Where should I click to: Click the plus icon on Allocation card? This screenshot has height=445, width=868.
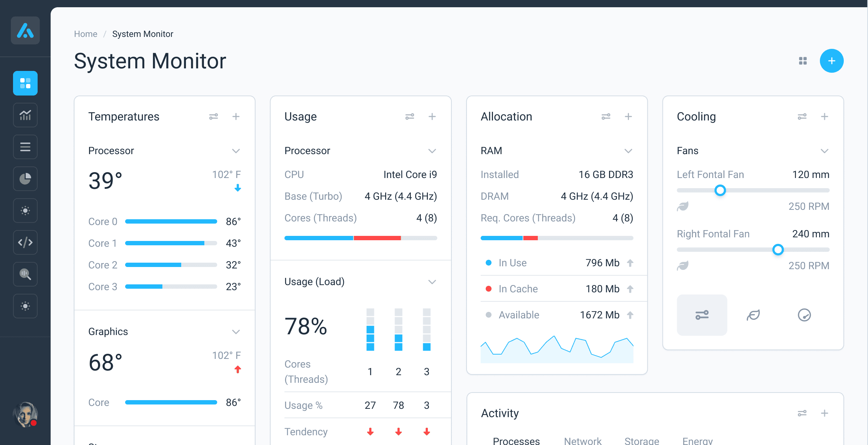[x=628, y=116]
